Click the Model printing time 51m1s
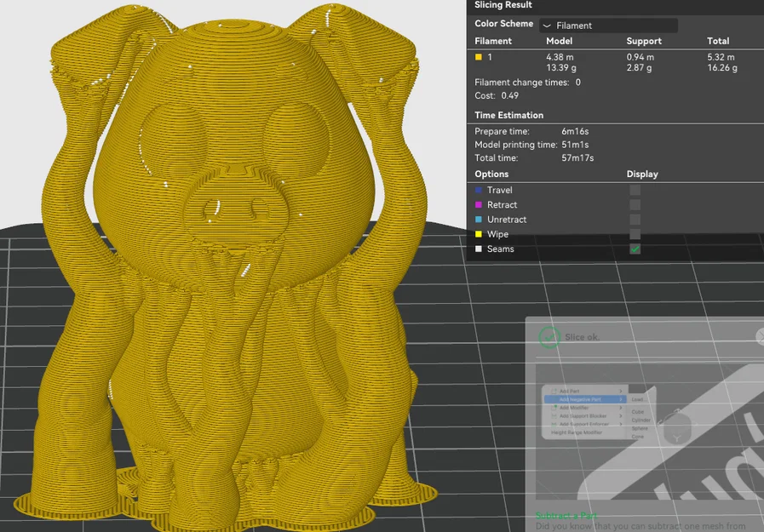Viewport: 764px width, 532px height. point(575,145)
